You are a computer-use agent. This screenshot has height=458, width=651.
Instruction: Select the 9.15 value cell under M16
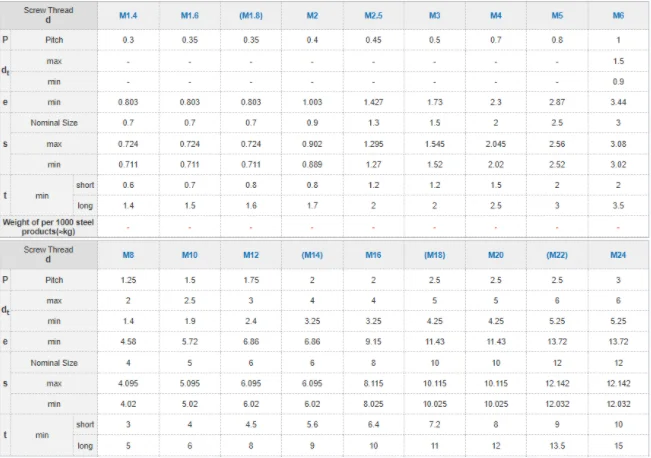click(x=374, y=342)
